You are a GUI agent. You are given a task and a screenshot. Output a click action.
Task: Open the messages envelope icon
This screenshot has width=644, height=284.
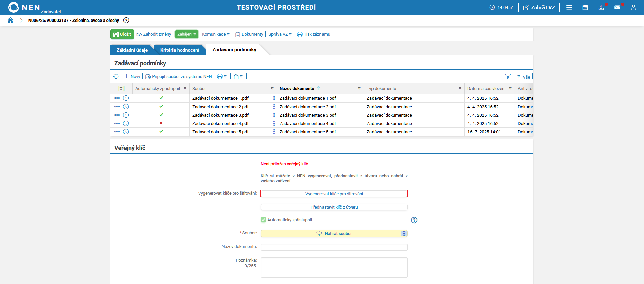(x=617, y=7)
